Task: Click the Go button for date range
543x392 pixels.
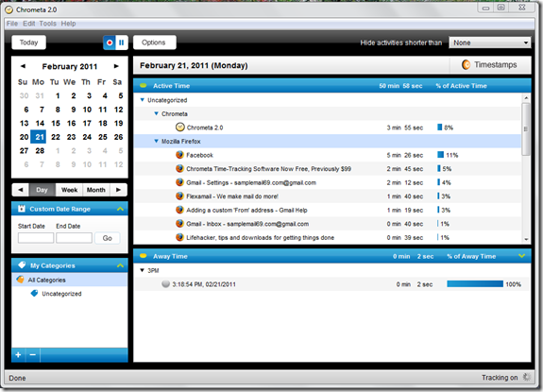Action: (108, 238)
